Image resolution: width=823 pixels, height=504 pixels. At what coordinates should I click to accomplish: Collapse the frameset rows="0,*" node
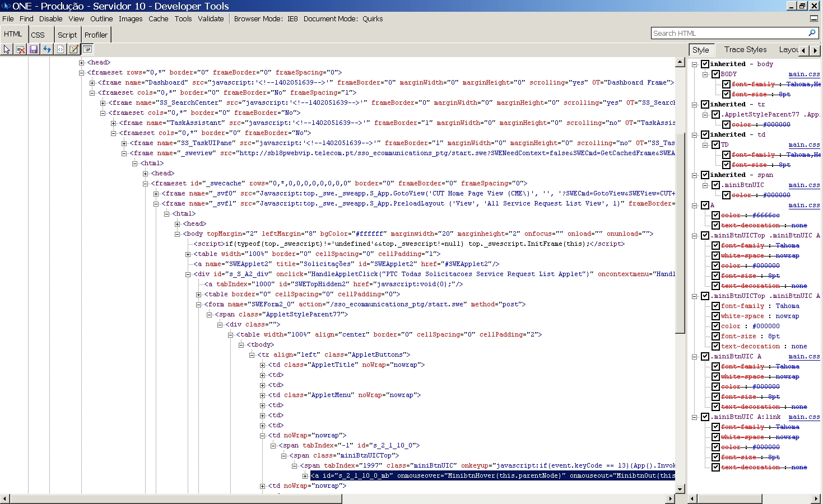(81, 73)
